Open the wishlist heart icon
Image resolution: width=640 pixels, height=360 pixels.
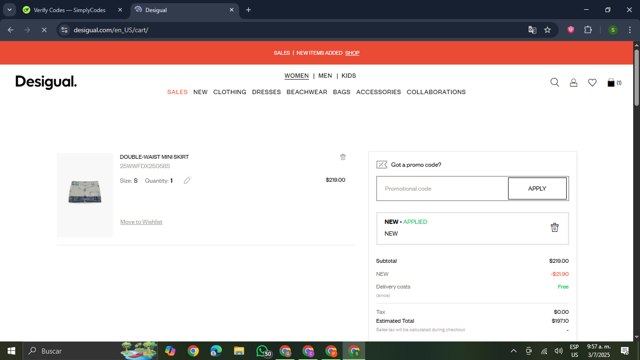[592, 83]
